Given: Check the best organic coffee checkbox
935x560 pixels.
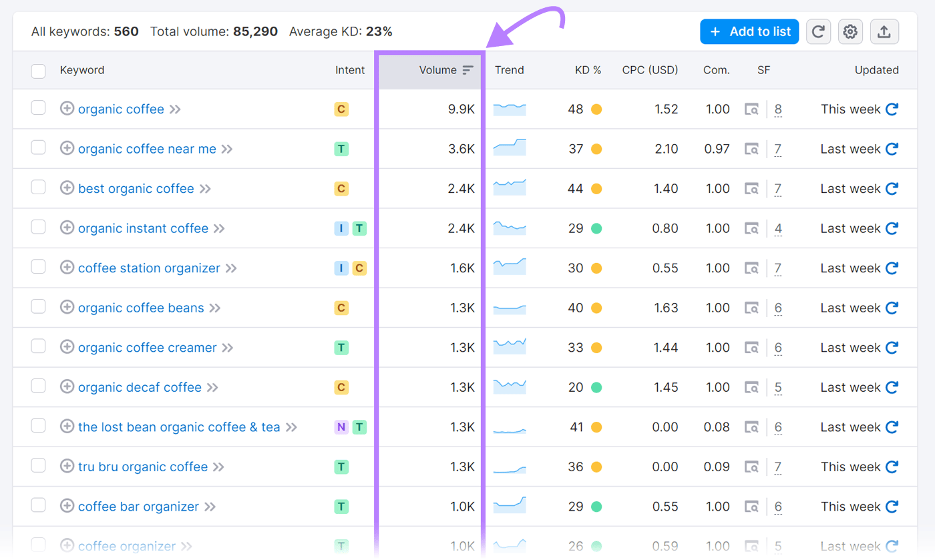Looking at the screenshot, I should click(x=38, y=188).
